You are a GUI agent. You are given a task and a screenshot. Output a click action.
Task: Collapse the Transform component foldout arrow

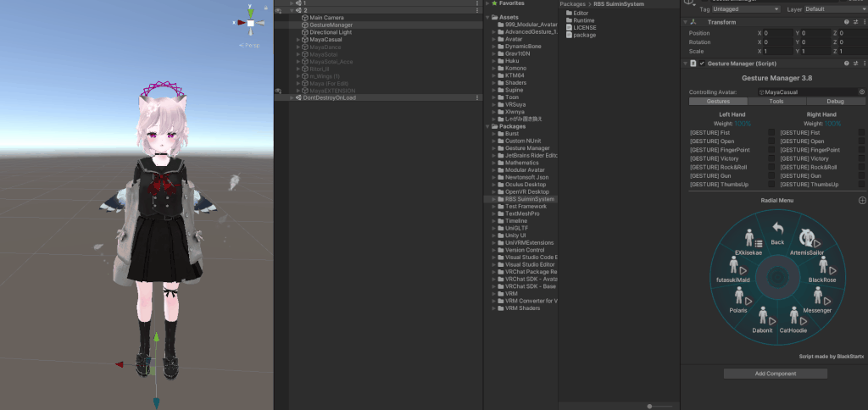pos(685,22)
